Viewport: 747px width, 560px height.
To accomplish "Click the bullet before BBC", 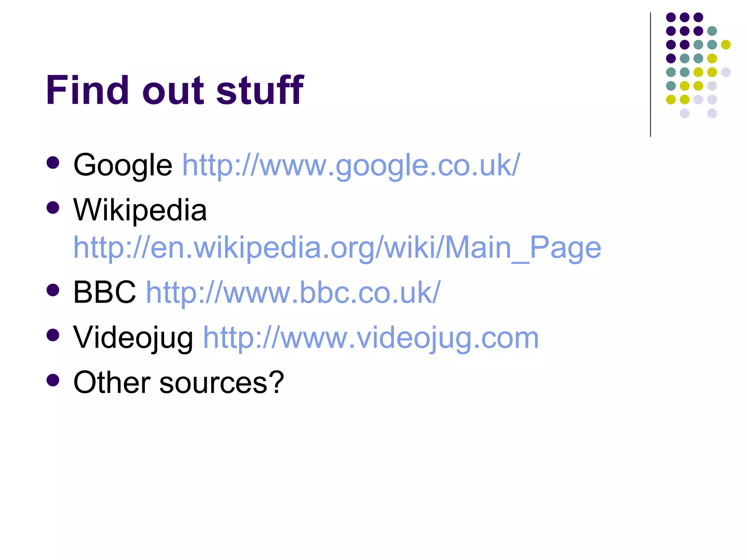I will (x=53, y=290).
